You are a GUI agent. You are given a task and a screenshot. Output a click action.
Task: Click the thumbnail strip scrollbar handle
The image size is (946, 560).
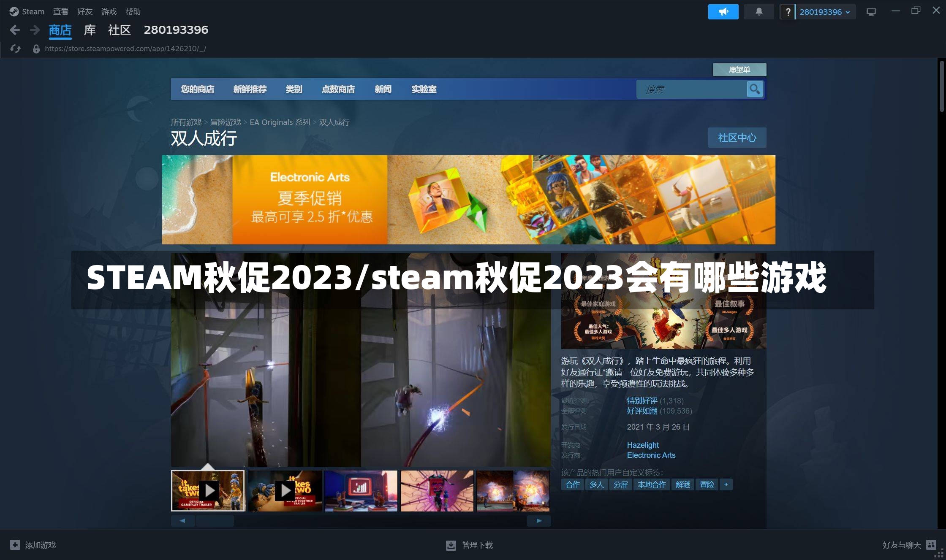coord(215,521)
